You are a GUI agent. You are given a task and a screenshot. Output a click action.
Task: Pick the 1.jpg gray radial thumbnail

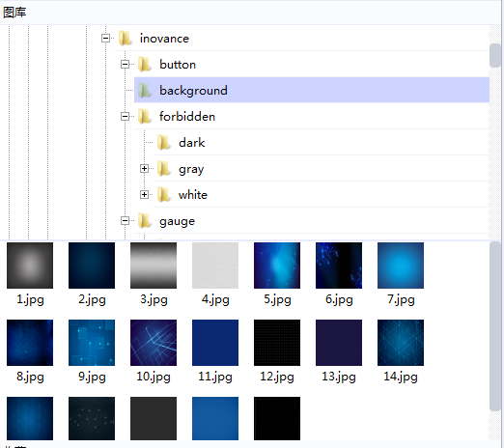(x=30, y=266)
